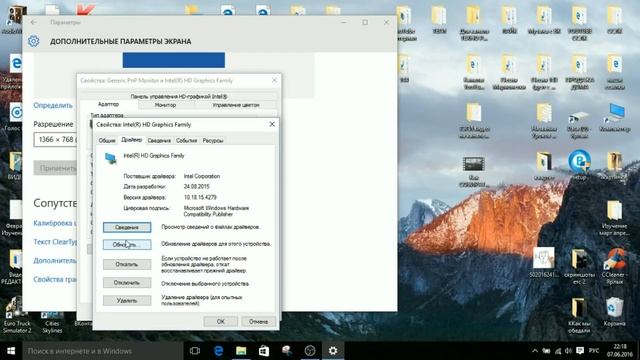Viewport: 640px width, 360px height.
Task: Switch to the Ресурсы tab
Action: coord(213,140)
